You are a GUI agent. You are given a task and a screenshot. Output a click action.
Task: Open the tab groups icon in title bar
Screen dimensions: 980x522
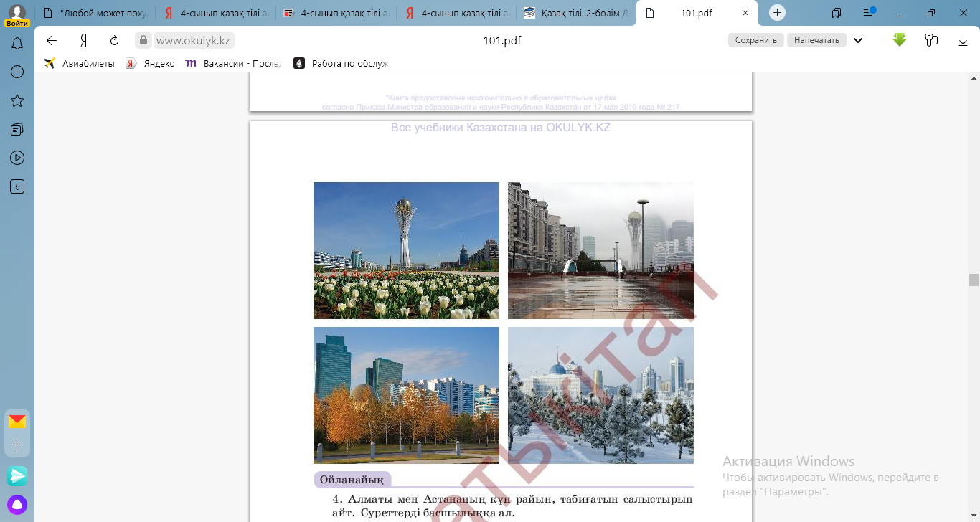837,13
